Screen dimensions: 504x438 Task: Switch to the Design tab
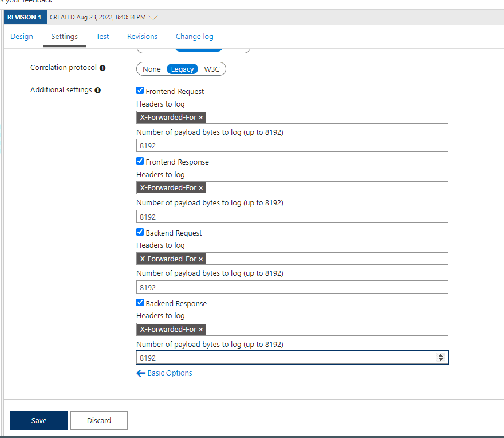pyautogui.click(x=22, y=36)
